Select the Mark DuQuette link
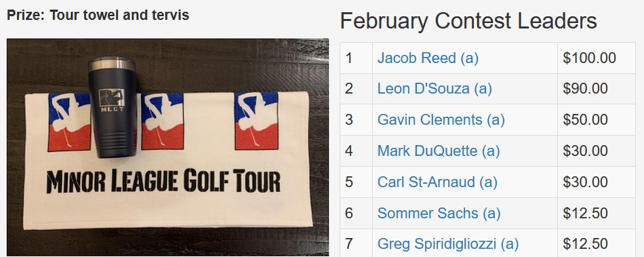Image resolution: width=644 pixels, height=257 pixels. coord(438,151)
